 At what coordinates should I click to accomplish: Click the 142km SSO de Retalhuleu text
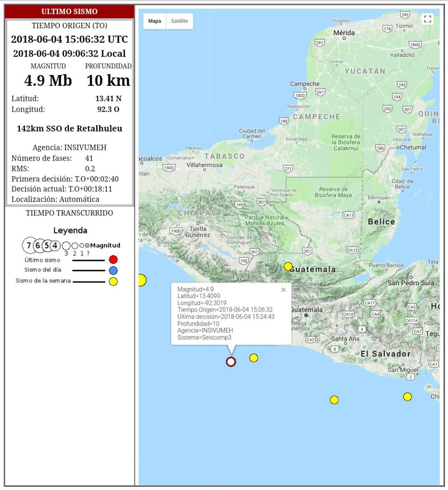[x=69, y=128]
